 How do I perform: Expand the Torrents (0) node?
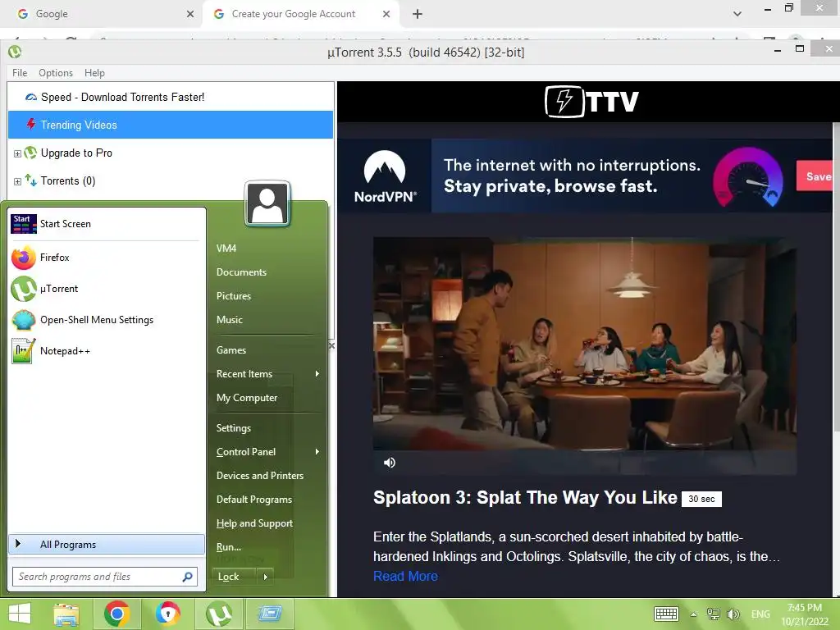[17, 181]
